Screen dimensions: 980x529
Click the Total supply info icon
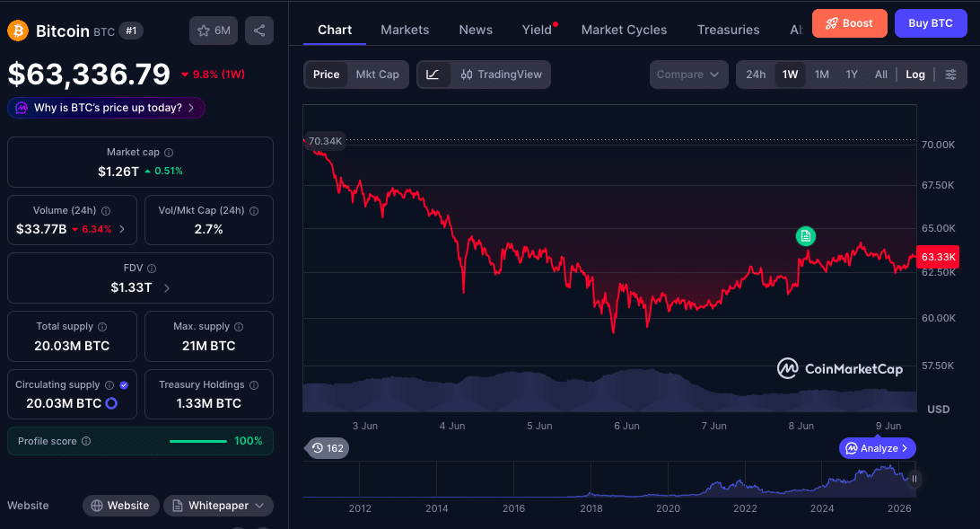pos(102,326)
